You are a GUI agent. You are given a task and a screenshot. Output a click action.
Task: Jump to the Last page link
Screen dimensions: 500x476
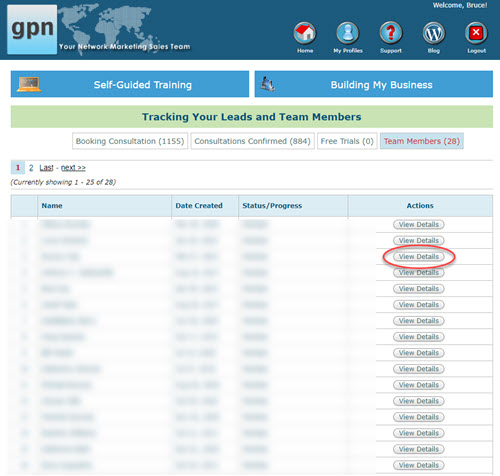pyautogui.click(x=46, y=167)
